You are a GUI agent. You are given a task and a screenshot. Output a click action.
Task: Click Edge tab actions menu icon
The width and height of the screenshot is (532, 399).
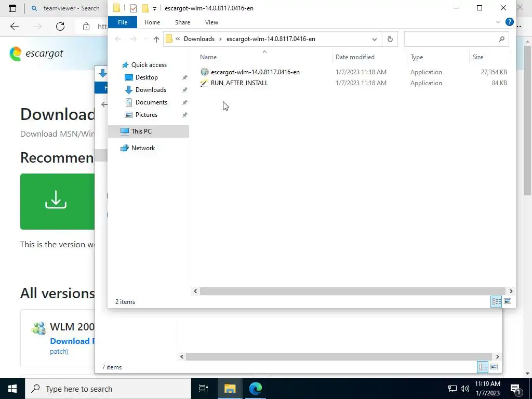pyautogui.click(x=12, y=8)
